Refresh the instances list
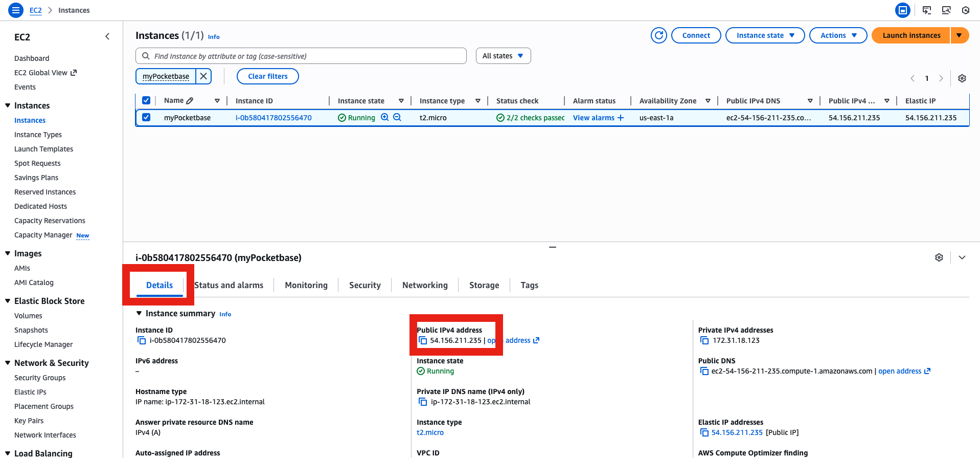The image size is (980, 458). coord(659,35)
